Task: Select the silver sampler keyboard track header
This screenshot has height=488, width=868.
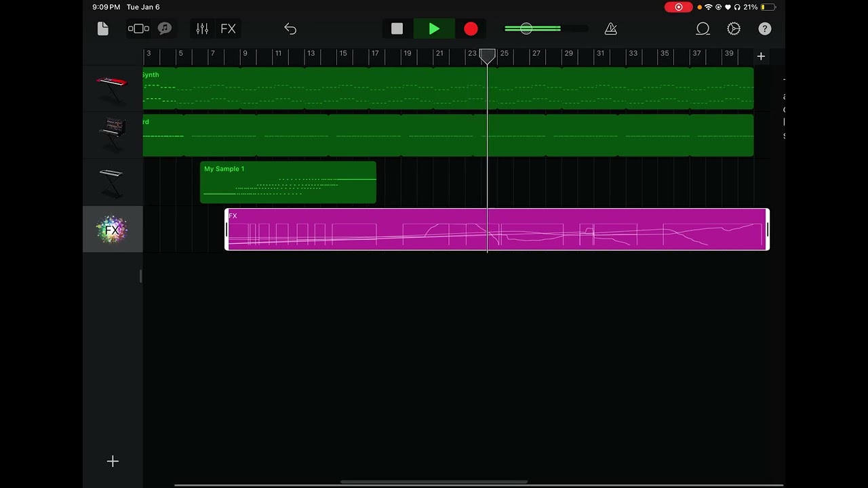Action: pos(112,182)
